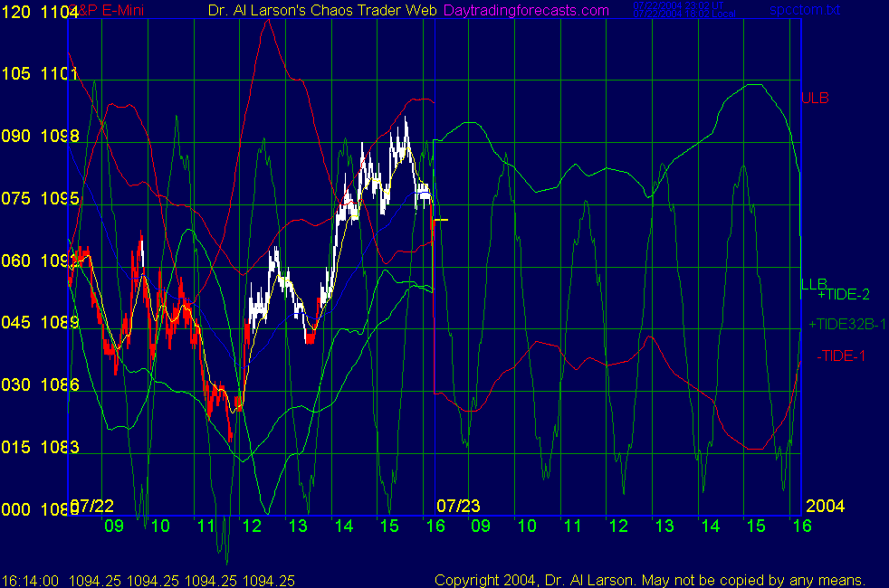Click the 16:14:00 time in the status line
The width and height of the screenshot is (889, 588).
pyautogui.click(x=30, y=581)
